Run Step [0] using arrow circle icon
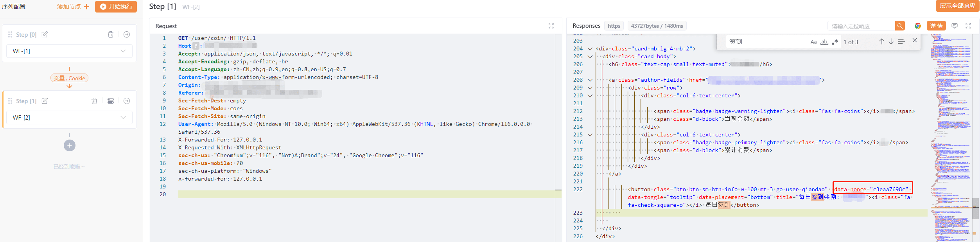Image resolution: width=980 pixels, height=242 pixels. point(127,34)
